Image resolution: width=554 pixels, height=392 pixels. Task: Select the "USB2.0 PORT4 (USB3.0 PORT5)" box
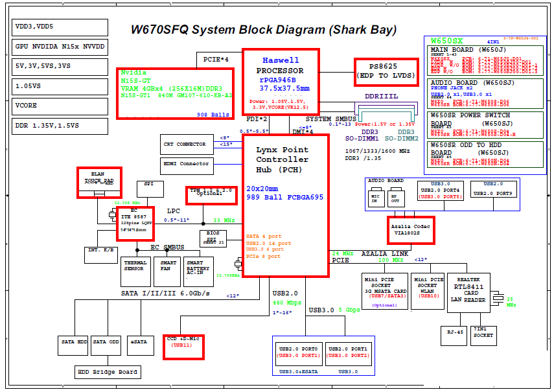pyautogui.click(x=440, y=190)
